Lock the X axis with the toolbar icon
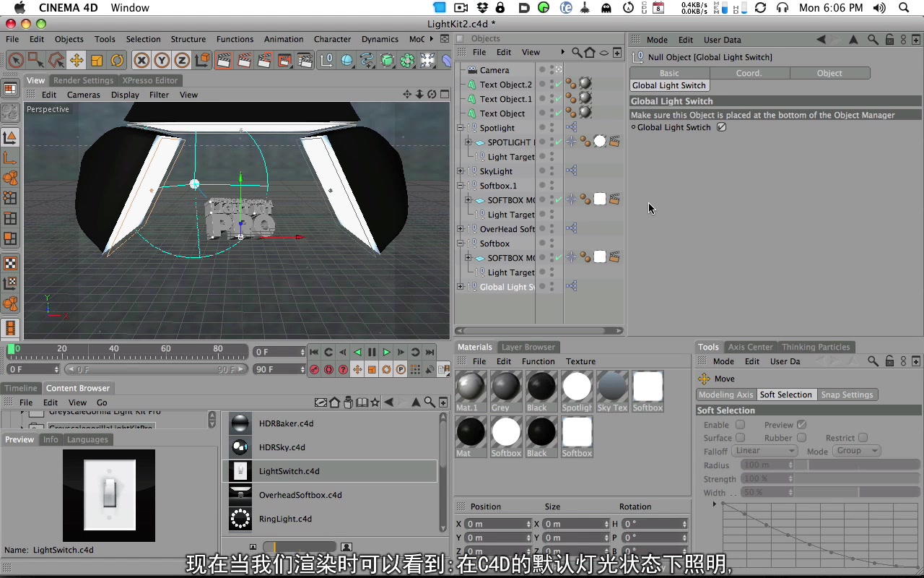Image resolution: width=924 pixels, height=578 pixels. pos(141,60)
